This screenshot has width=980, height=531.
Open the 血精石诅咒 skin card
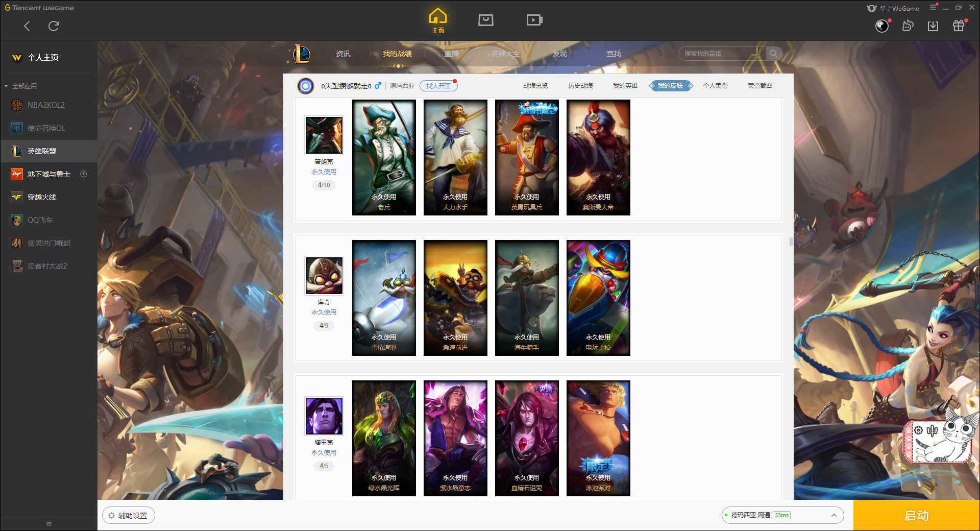click(527, 438)
